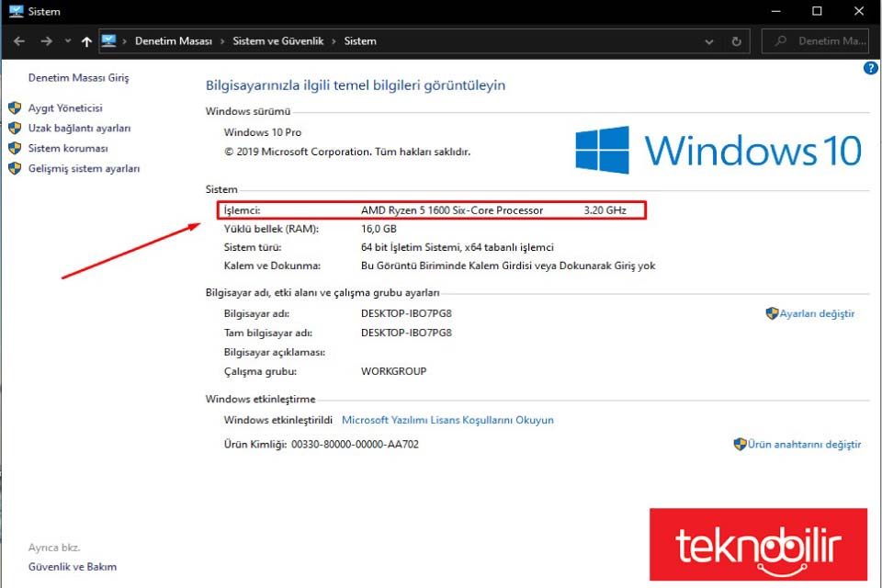Go back using the back arrow

(19, 41)
